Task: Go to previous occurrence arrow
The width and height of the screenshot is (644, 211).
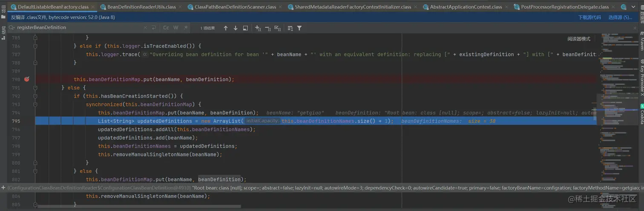Action: point(226,28)
